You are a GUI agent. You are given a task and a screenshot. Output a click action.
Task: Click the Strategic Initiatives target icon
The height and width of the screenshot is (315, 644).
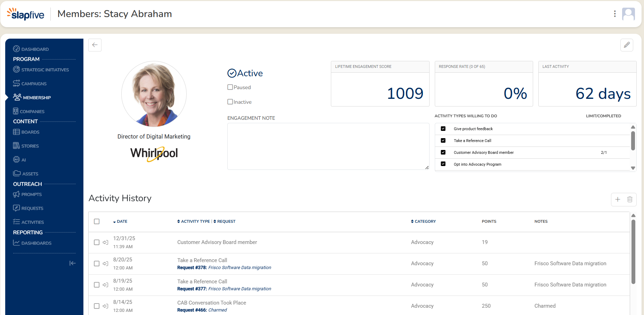coord(16,69)
